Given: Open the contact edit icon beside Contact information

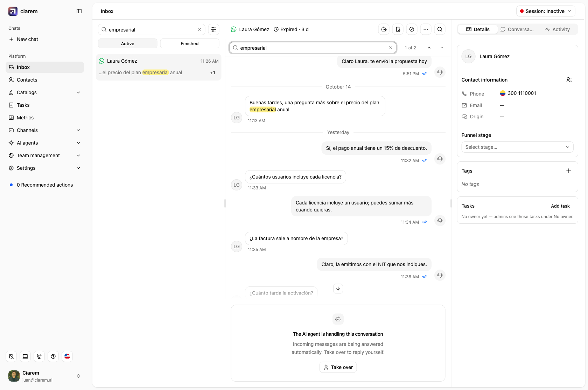Looking at the screenshot, I should click(x=569, y=80).
